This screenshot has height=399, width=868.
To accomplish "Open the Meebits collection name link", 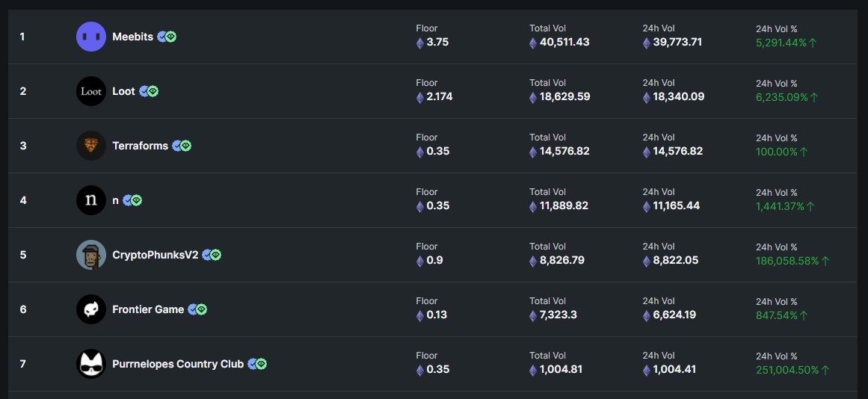I will click(133, 37).
